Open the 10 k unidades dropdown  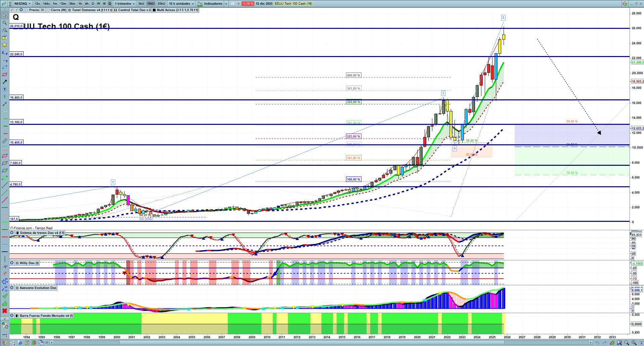(181, 4)
